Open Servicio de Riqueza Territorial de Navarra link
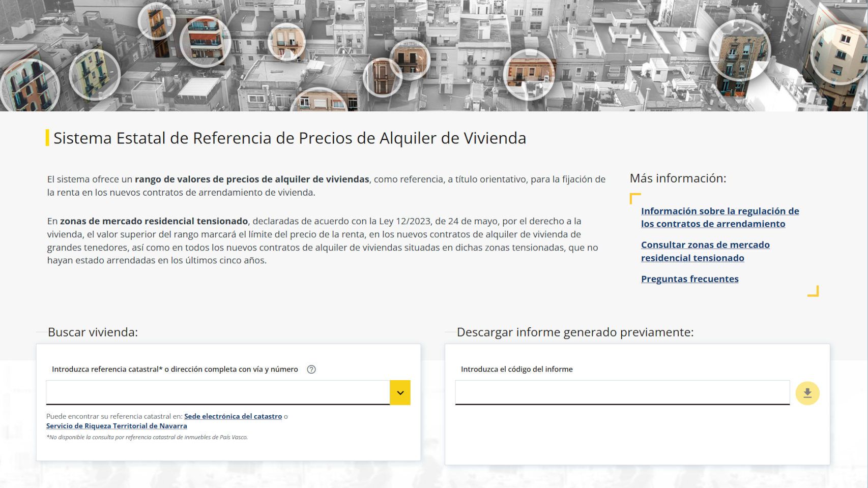This screenshot has width=868, height=488. point(117,426)
